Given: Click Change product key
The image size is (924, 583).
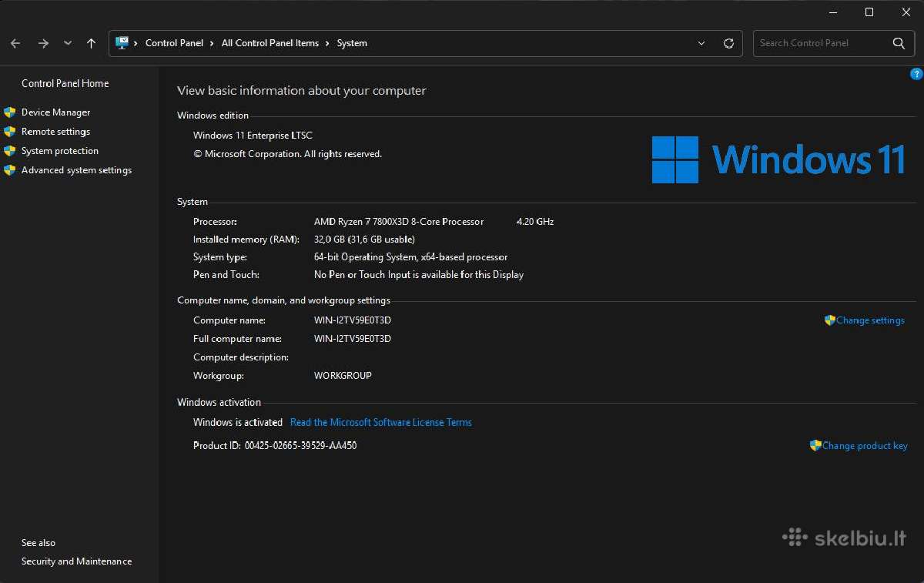Looking at the screenshot, I should [x=865, y=445].
